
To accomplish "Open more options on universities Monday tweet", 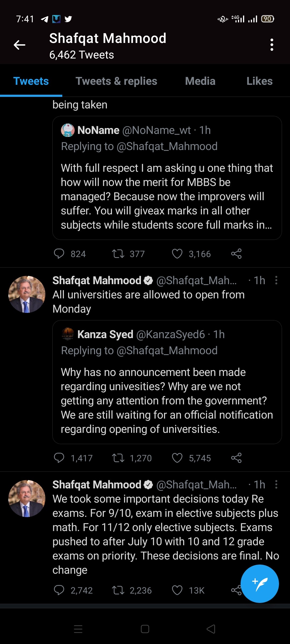I will coord(276,280).
